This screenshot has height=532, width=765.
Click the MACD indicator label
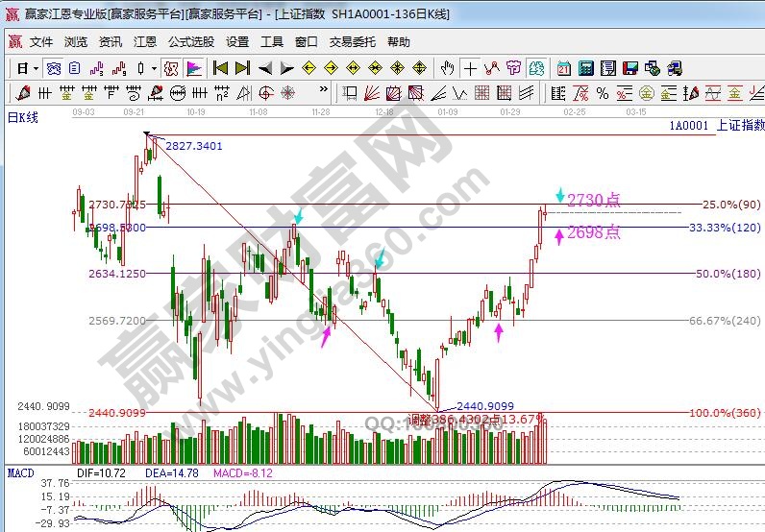point(20,473)
